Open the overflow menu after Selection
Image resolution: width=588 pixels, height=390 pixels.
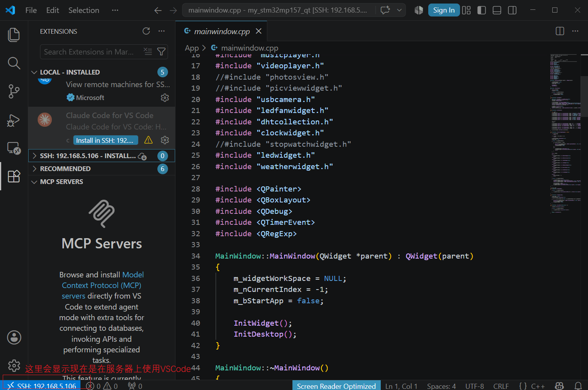point(115,10)
